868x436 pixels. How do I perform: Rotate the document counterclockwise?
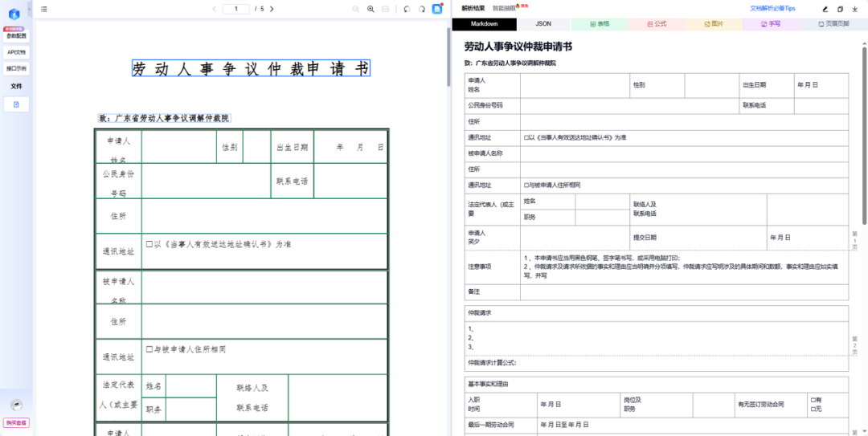[407, 9]
